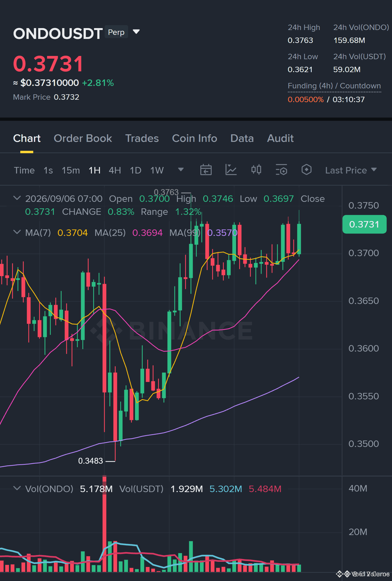This screenshot has width=392, height=581.
Task: Open the calendar date jump icon
Action: point(206,170)
